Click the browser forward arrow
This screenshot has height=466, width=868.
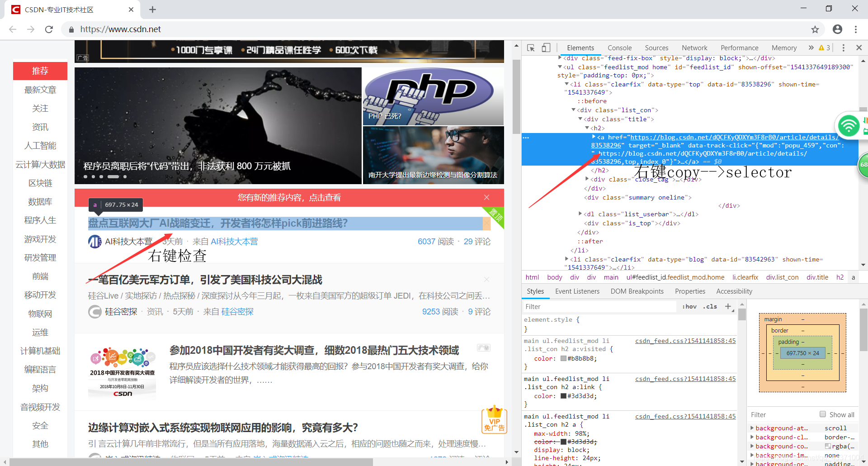pyautogui.click(x=31, y=29)
